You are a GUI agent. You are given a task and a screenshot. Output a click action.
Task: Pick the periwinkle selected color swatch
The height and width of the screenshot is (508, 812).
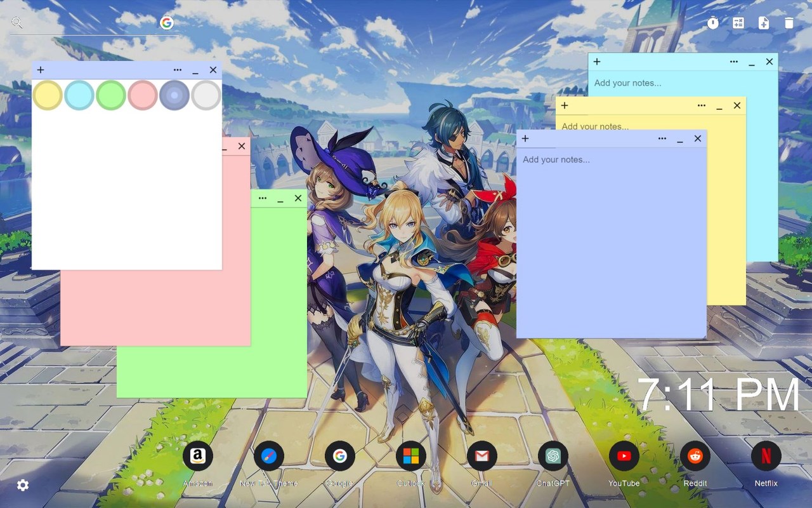174,95
